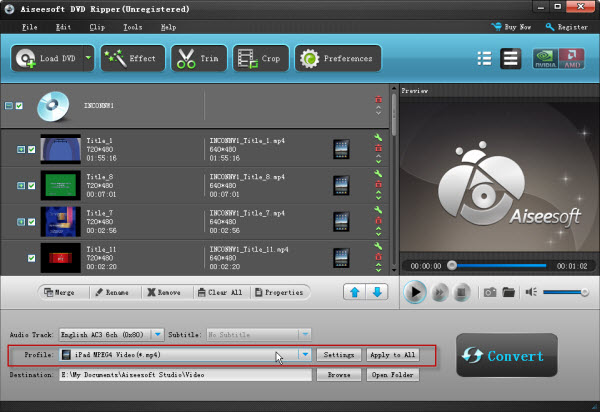This screenshot has height=412, width=600.
Task: Click iPad profile icon for Title_11
Action: (x=341, y=258)
